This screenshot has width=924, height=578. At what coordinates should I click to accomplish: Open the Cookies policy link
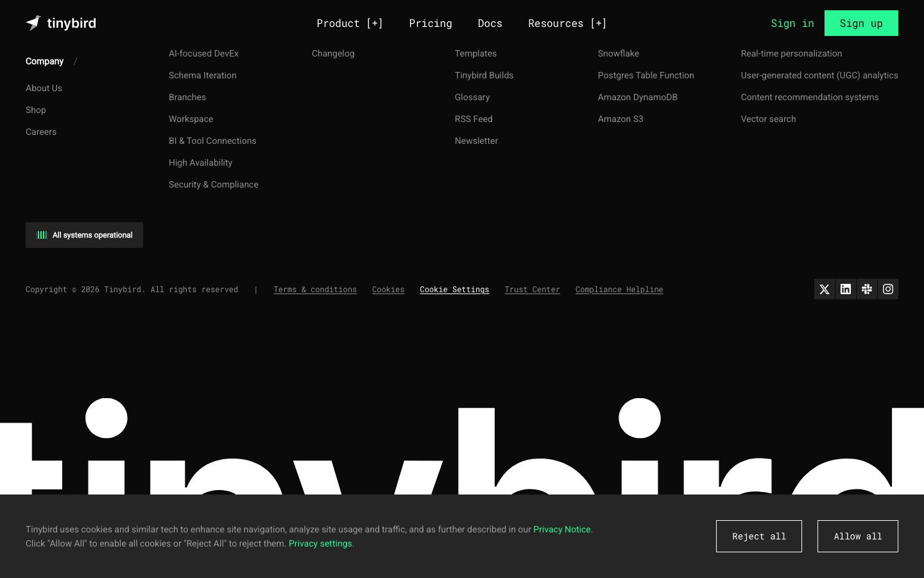click(x=388, y=290)
